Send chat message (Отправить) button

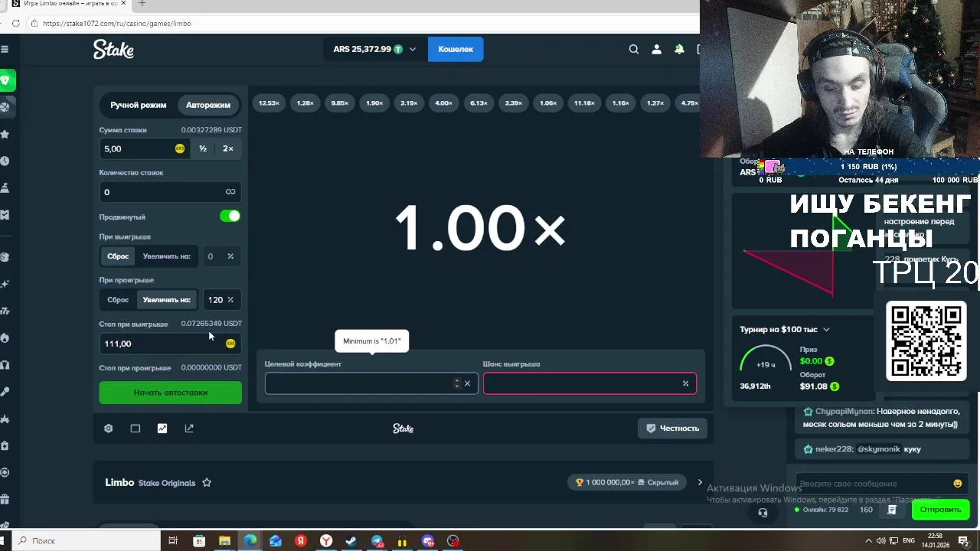940,510
